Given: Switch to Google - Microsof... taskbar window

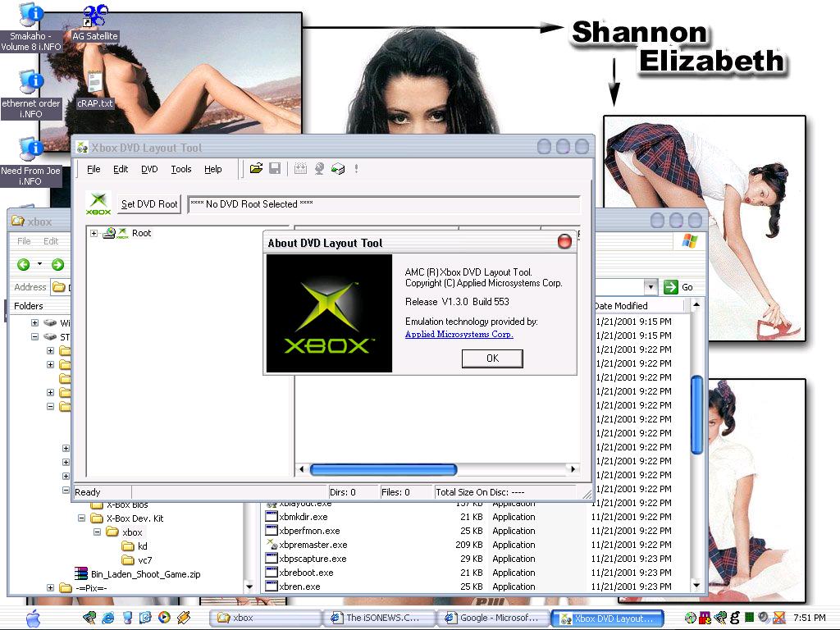Looking at the screenshot, I should click(x=495, y=618).
